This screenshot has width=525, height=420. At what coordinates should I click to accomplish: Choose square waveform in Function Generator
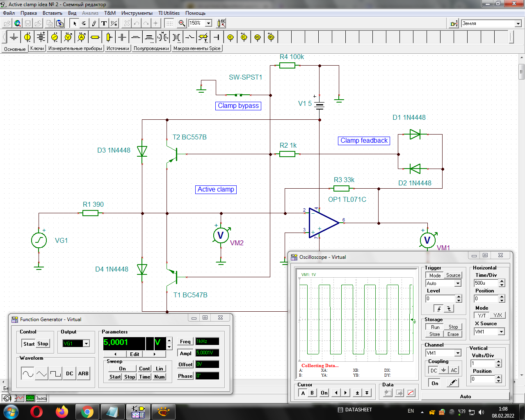tap(55, 374)
